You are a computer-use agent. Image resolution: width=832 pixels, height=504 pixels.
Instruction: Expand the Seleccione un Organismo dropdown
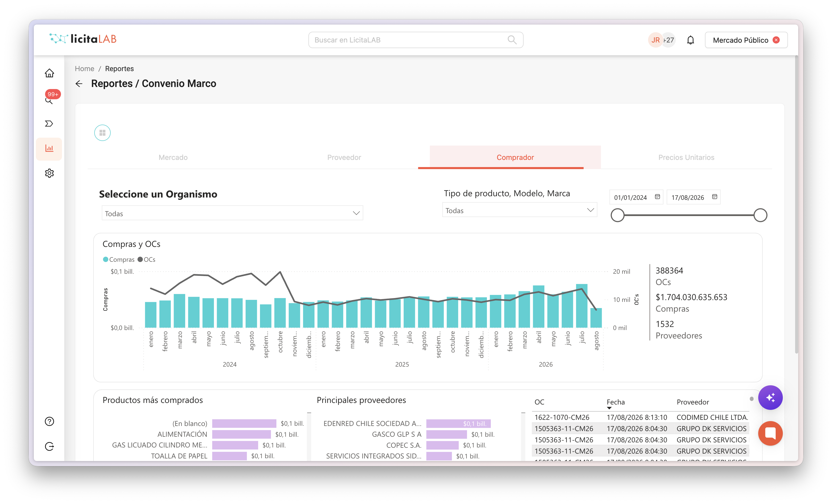click(232, 213)
